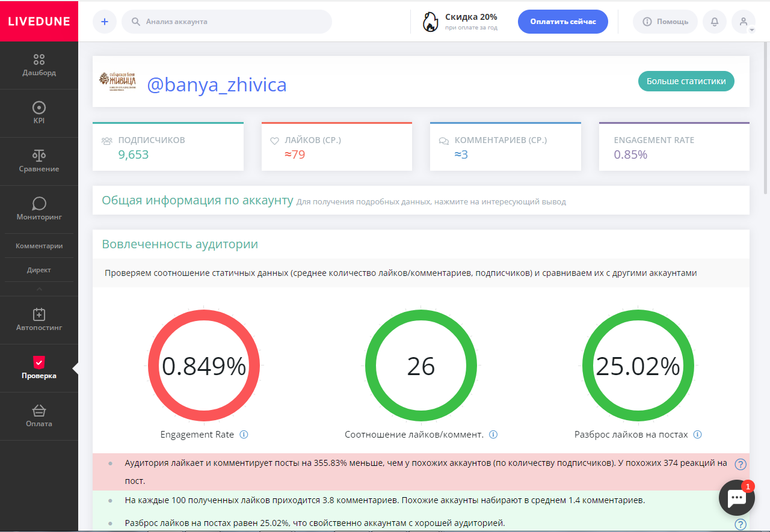Open Автопостинг calendar icon
Viewport: 770px width, 532px height.
coord(39,314)
